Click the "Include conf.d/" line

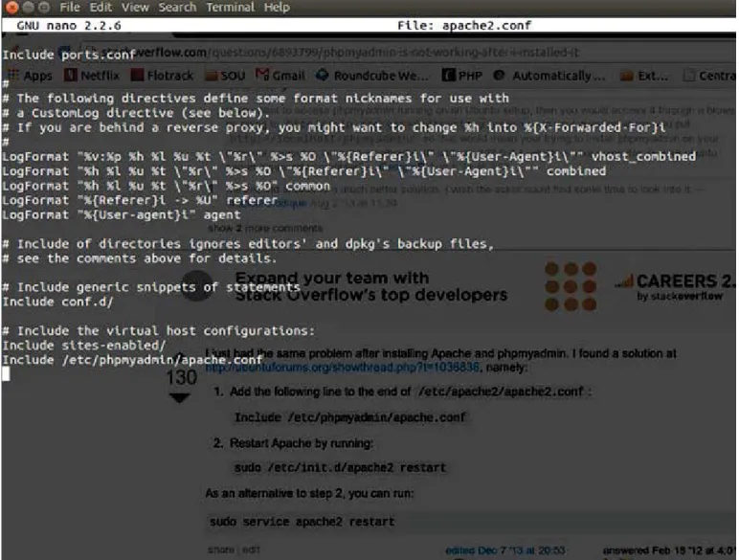(x=58, y=302)
